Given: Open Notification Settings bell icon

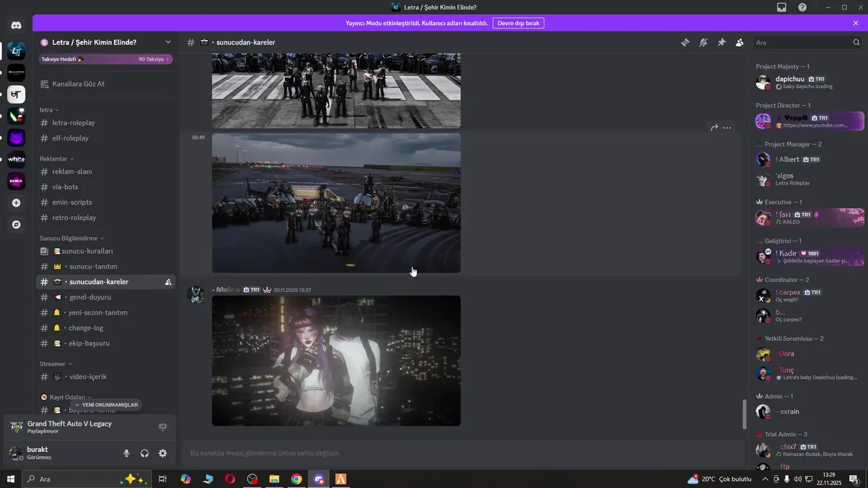Looking at the screenshot, I should pos(703,42).
